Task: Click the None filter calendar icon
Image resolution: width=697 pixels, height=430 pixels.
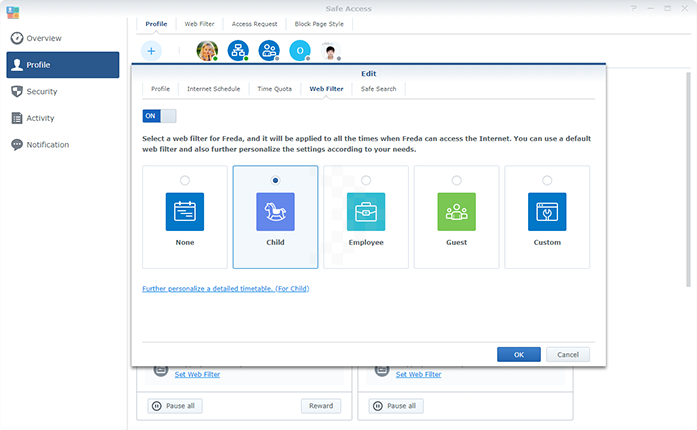Action: point(184,212)
